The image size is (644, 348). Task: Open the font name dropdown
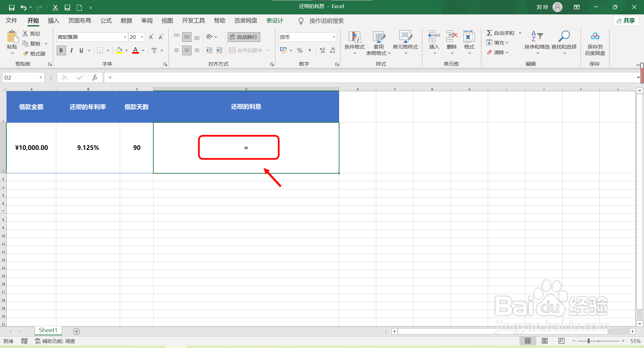(x=125, y=37)
